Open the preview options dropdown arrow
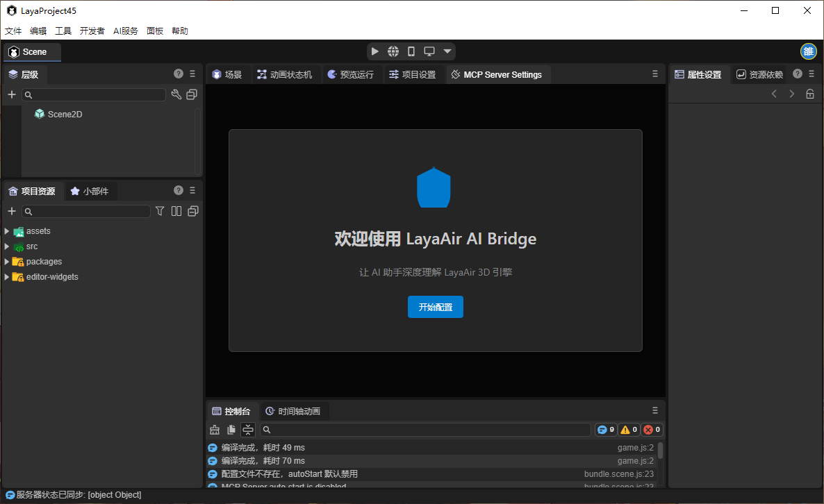 point(447,51)
